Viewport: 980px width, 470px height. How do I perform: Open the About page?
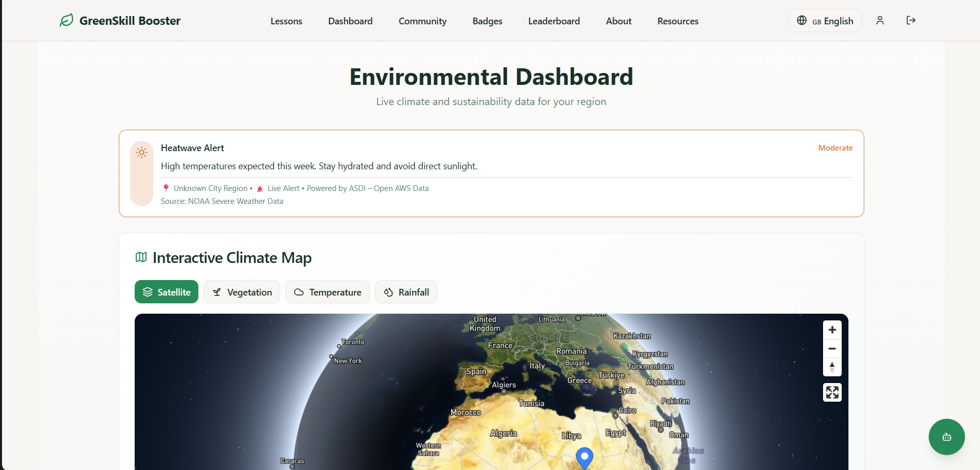[x=619, y=21]
